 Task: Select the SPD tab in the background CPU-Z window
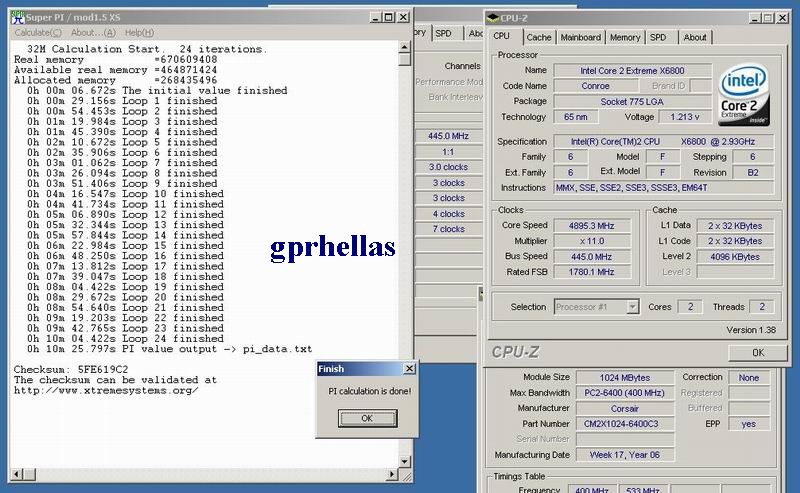[443, 33]
